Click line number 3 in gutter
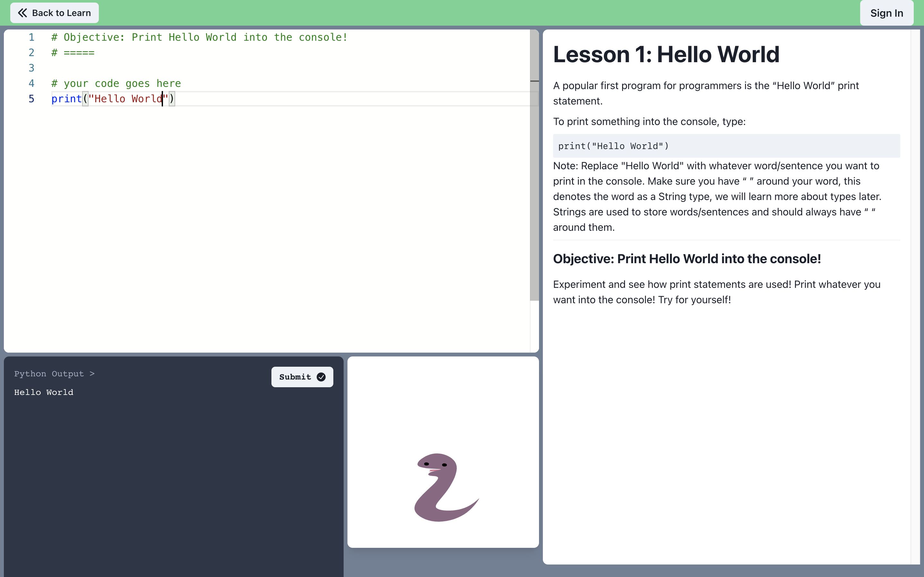The width and height of the screenshot is (924, 577). coord(31,68)
